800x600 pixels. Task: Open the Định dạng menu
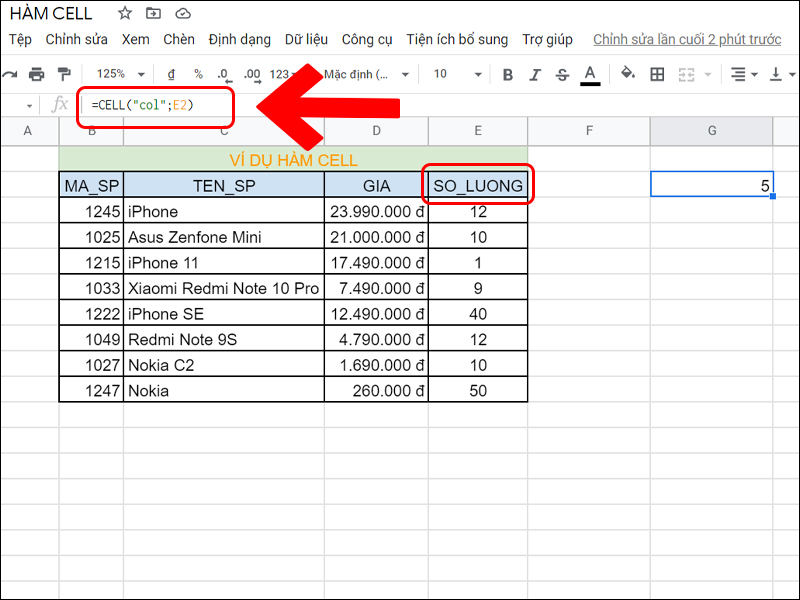click(x=240, y=39)
